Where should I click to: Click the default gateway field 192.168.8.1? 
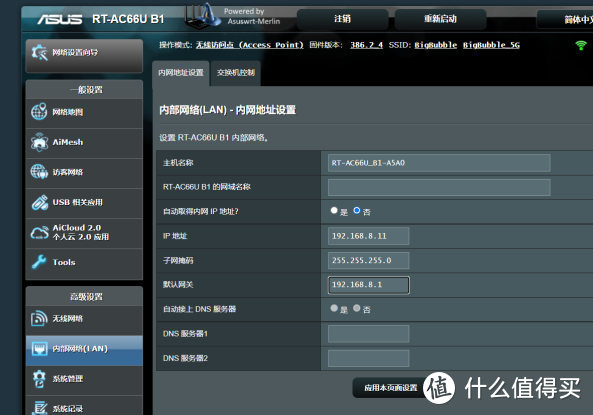click(368, 285)
